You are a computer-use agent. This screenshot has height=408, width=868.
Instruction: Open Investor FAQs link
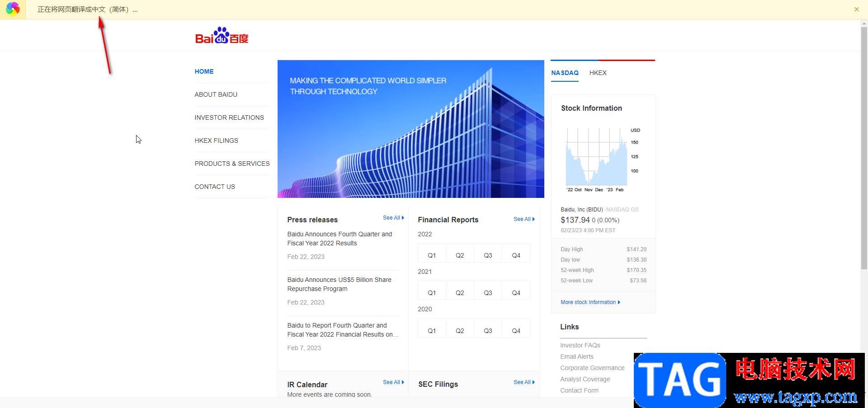(580, 345)
